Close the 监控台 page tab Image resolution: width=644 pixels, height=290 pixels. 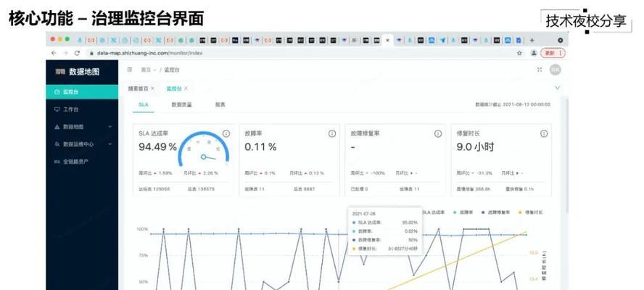click(186, 88)
